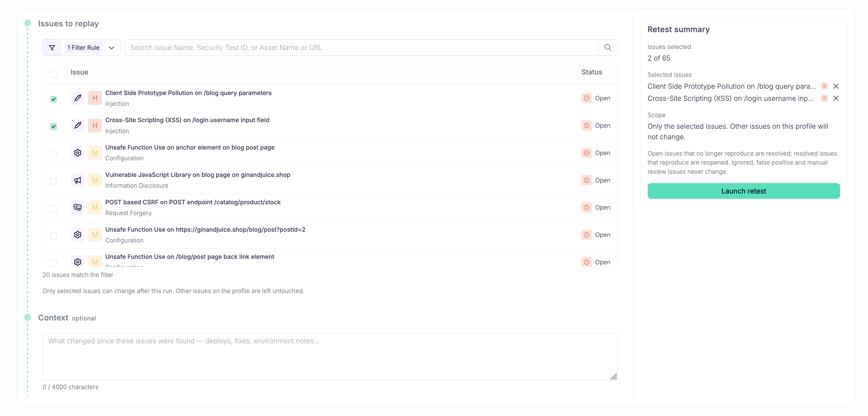Click Open status icon for Prototype Pollution

pos(586,98)
